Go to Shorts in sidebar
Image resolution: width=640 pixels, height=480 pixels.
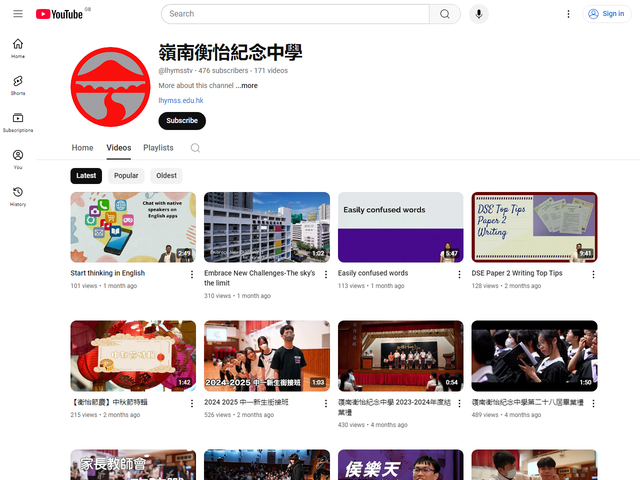(18, 85)
